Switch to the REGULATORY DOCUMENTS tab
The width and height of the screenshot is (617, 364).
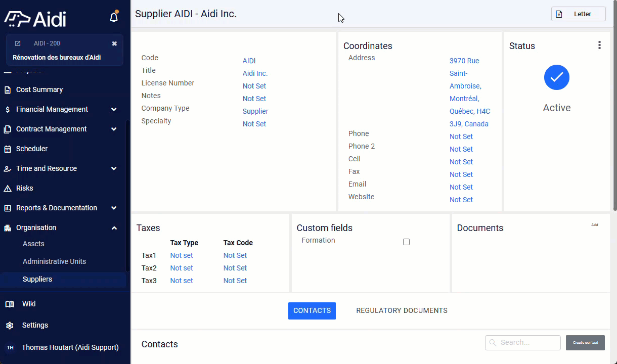tap(402, 311)
